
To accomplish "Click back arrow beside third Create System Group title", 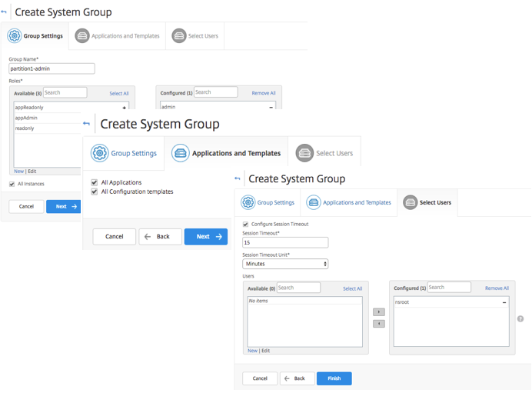I will click(238, 178).
